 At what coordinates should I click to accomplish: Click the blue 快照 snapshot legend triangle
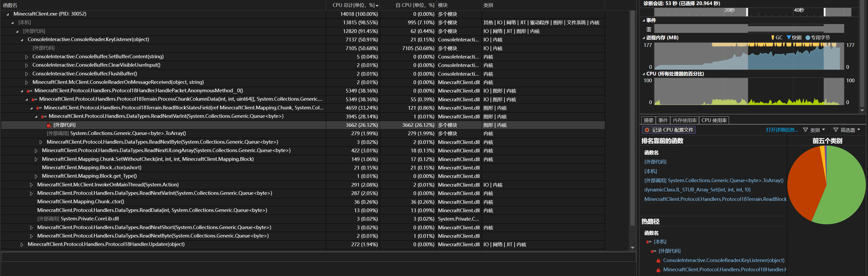click(x=789, y=38)
